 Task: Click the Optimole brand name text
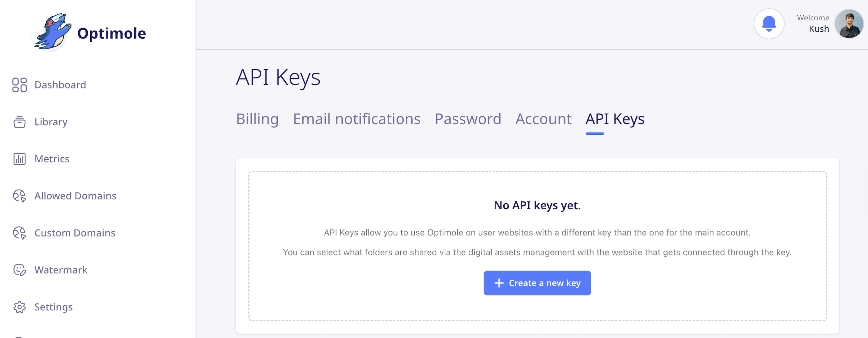pyautogui.click(x=112, y=33)
